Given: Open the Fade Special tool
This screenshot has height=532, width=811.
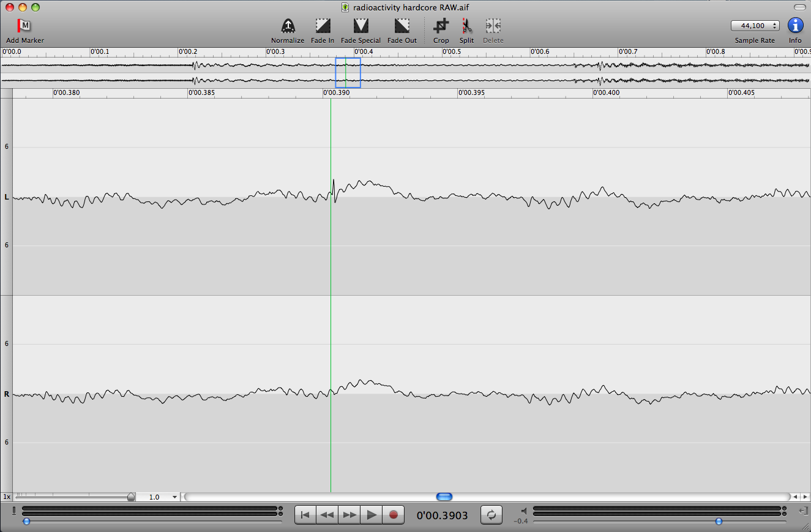Looking at the screenshot, I should click(361, 26).
